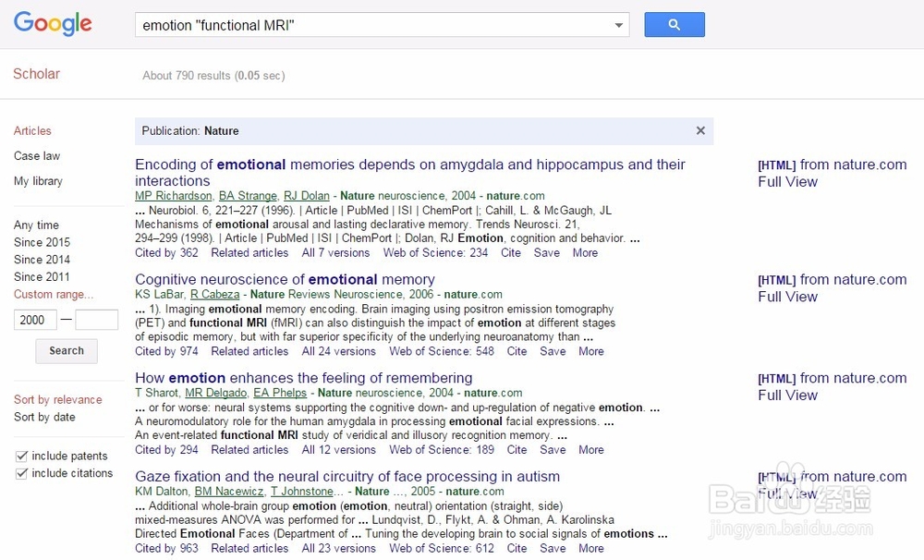Open author RJ Dolan's profile
The width and height of the screenshot is (924, 560).
tap(307, 196)
